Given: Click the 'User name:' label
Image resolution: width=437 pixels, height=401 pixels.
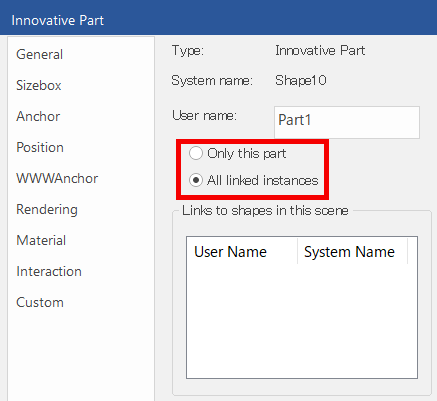Looking at the screenshot, I should tap(204, 116).
